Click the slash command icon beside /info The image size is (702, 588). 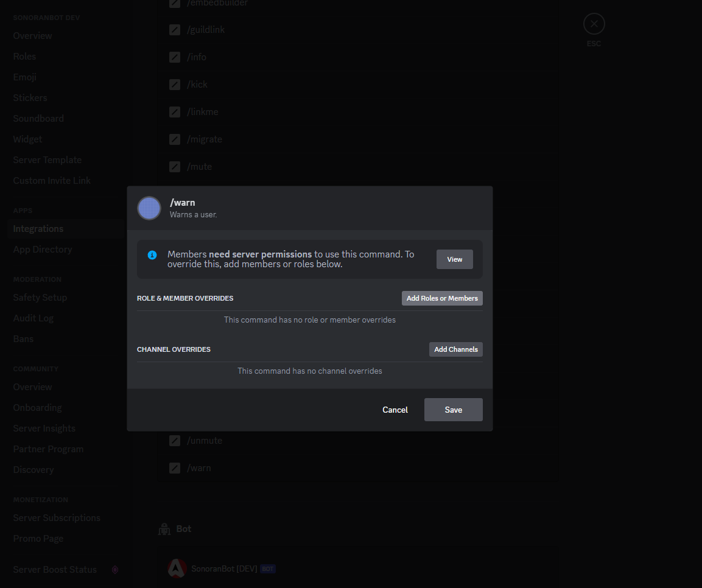point(175,57)
